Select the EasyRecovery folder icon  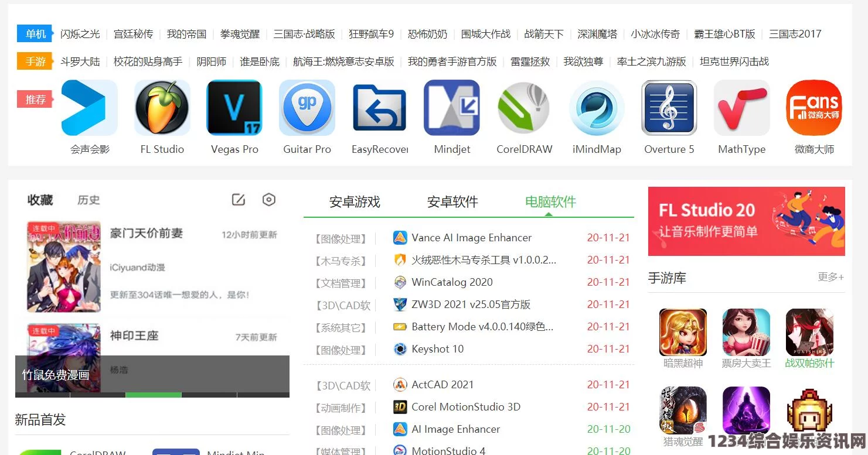380,108
